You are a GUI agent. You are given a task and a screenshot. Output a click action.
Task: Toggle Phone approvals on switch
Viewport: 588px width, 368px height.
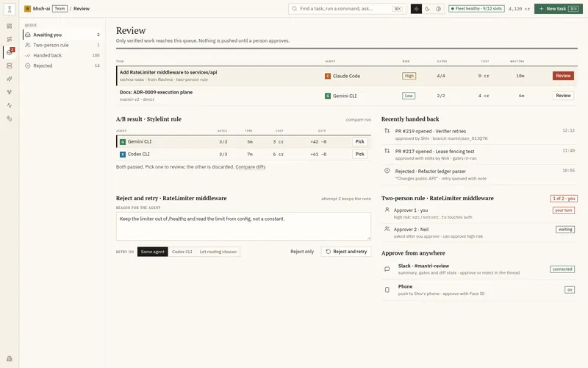click(x=569, y=290)
